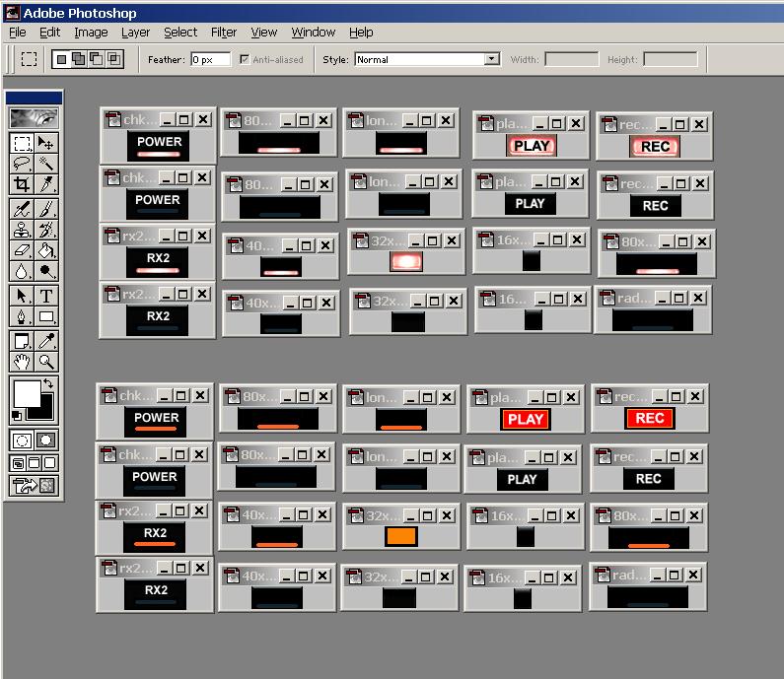
Task: Swap foreground and background colors
Action: point(48,383)
